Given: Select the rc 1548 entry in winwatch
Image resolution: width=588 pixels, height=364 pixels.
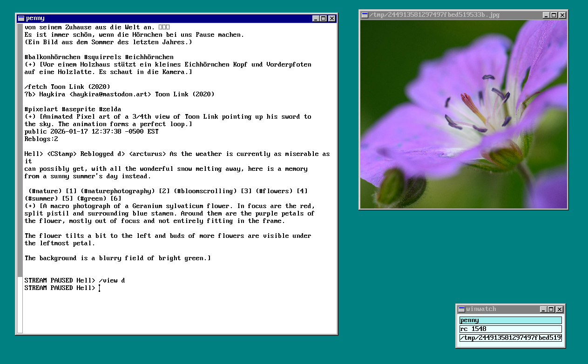Looking at the screenshot, I should click(x=510, y=329).
